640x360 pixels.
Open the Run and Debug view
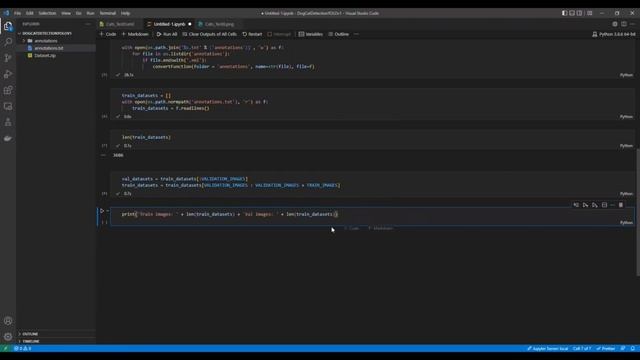(x=8, y=74)
